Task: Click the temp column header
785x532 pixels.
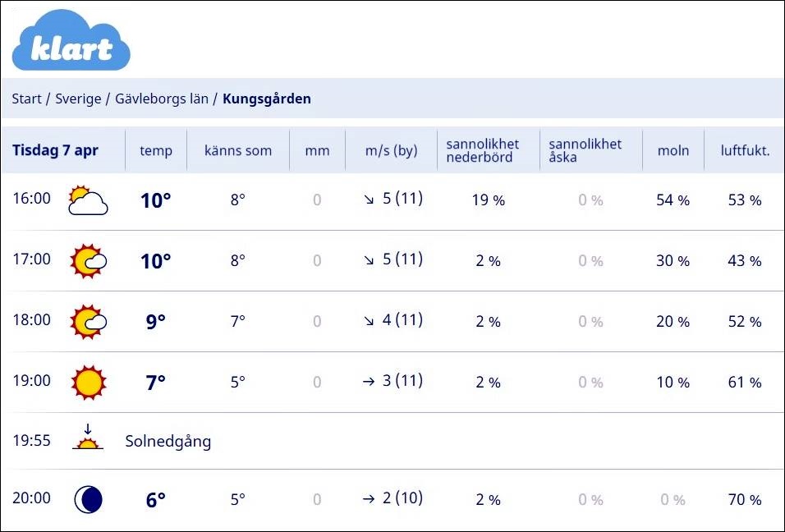Action: click(x=156, y=150)
